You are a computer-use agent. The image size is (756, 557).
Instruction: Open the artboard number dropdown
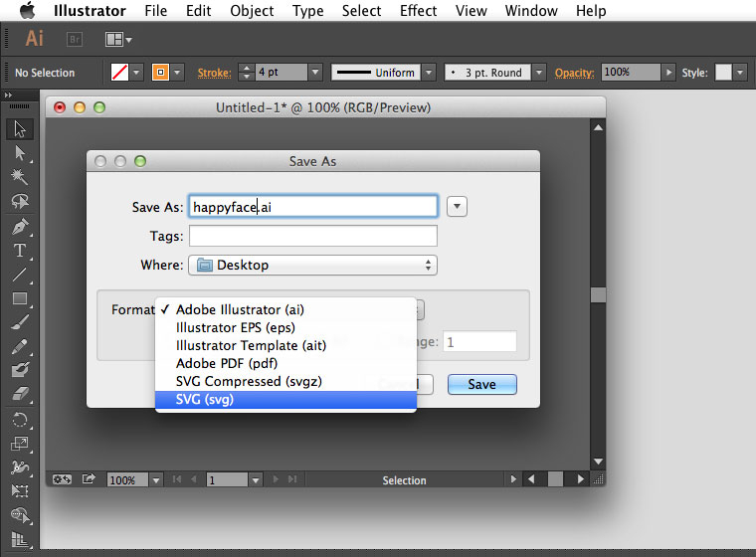click(x=256, y=479)
